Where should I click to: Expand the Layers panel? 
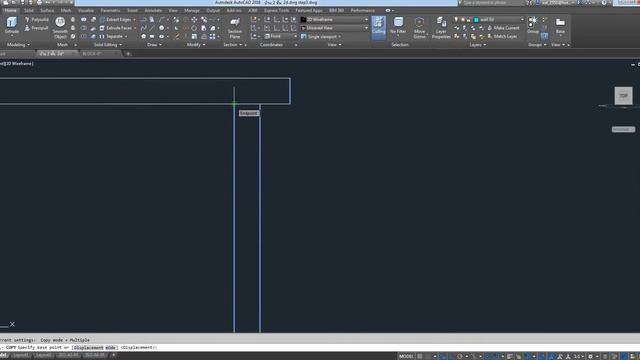tap(477, 45)
